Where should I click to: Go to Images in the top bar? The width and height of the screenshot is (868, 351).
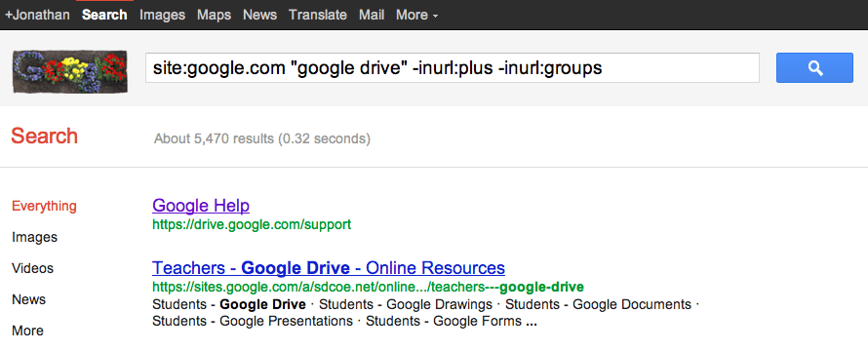[x=162, y=15]
